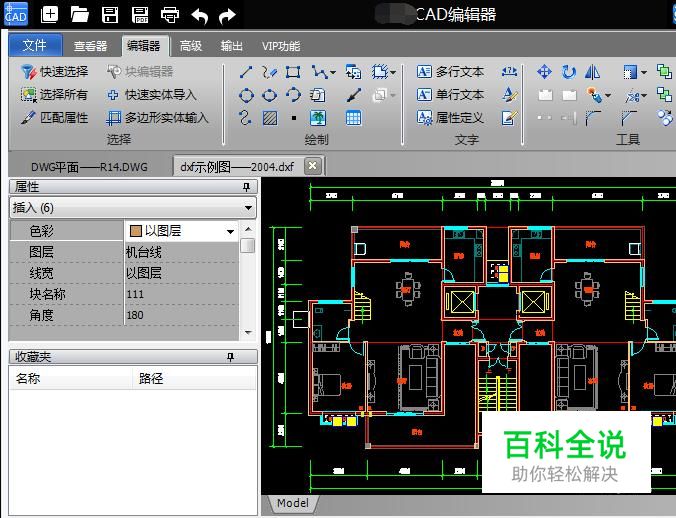Click the Print icon in quick toolbar
Image resolution: width=676 pixels, height=518 pixels.
click(170, 15)
